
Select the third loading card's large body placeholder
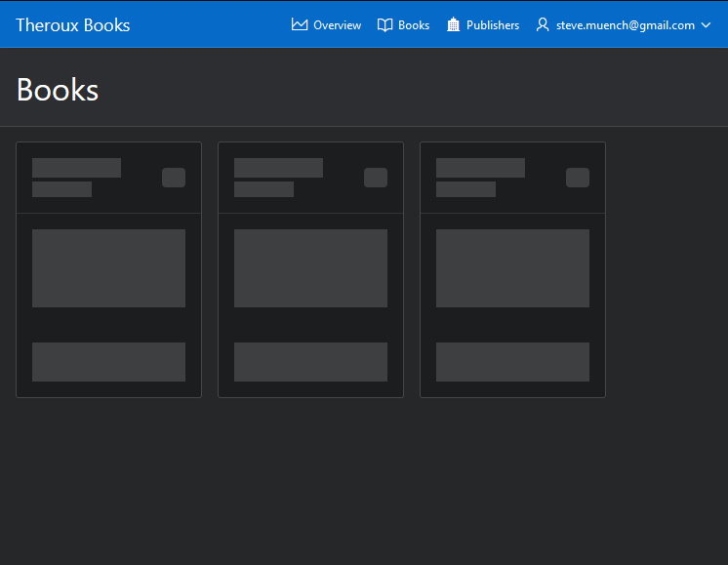[x=512, y=268]
